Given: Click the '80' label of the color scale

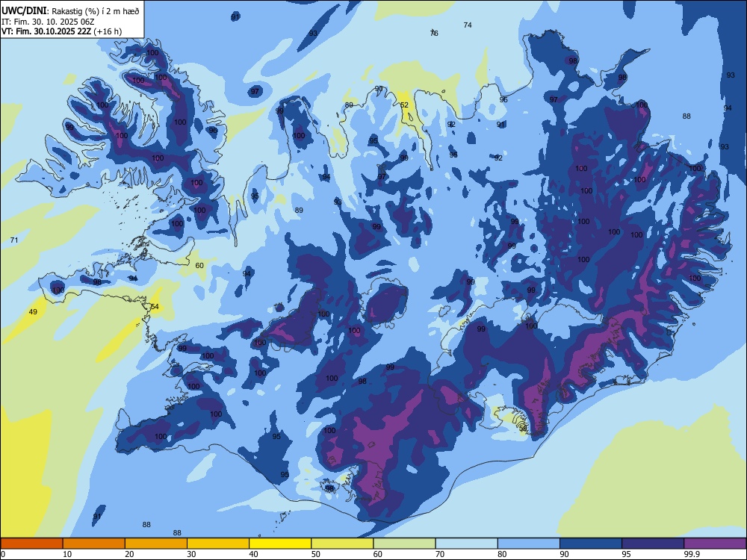Looking at the screenshot, I should click(x=502, y=554).
